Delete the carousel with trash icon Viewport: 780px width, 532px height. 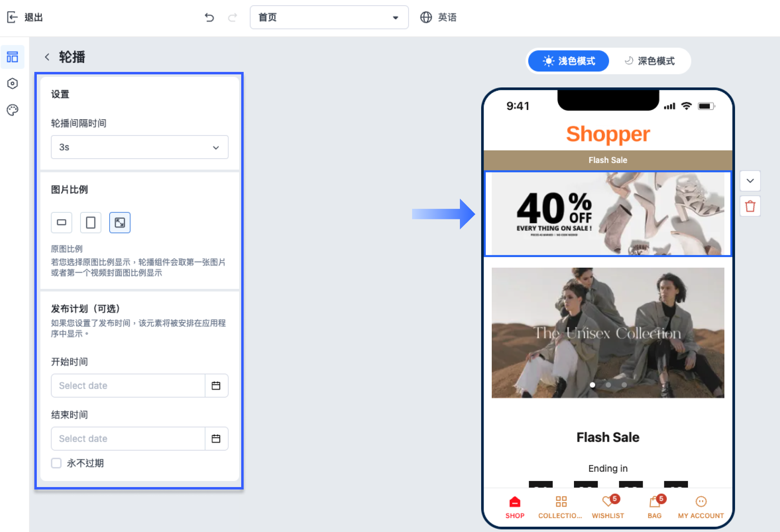[x=750, y=206]
